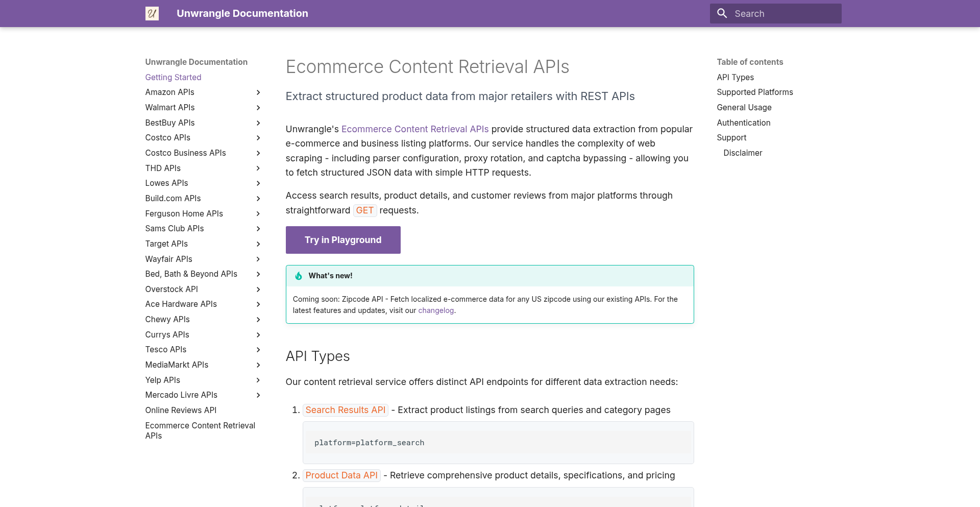Click the search magnifier icon

[x=722, y=13]
